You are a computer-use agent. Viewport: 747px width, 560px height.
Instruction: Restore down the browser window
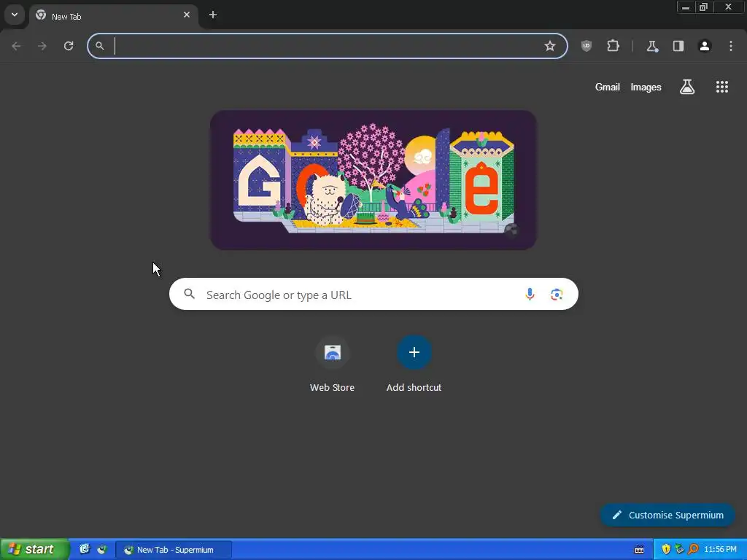tap(704, 7)
